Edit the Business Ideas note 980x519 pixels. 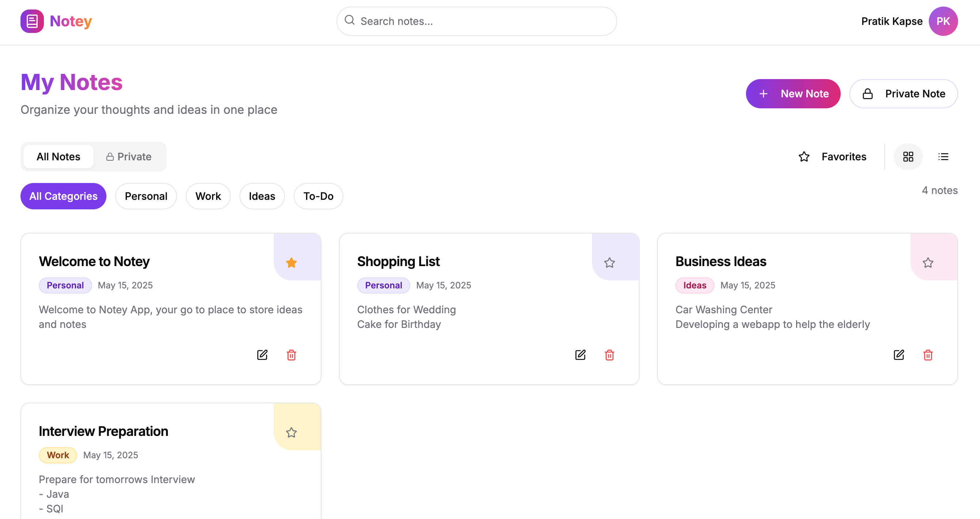[898, 355]
